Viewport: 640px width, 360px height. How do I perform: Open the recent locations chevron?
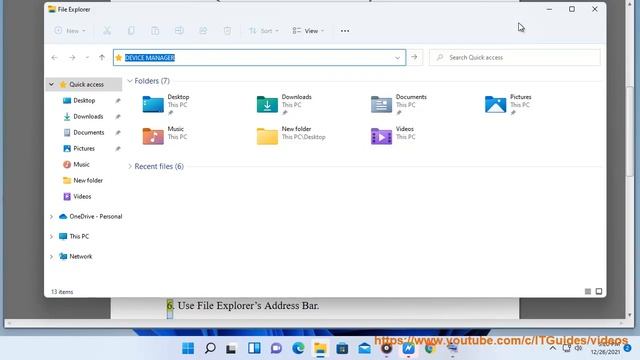(x=87, y=58)
